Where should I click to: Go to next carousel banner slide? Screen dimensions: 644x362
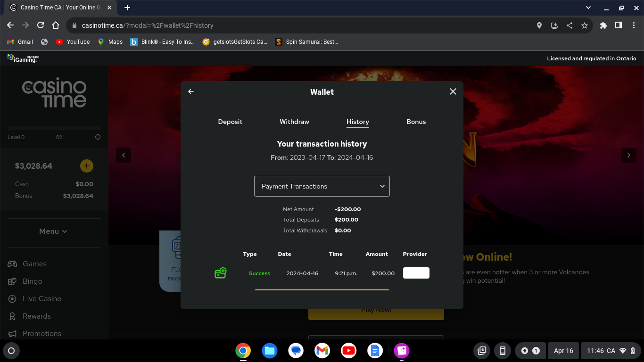(628, 155)
